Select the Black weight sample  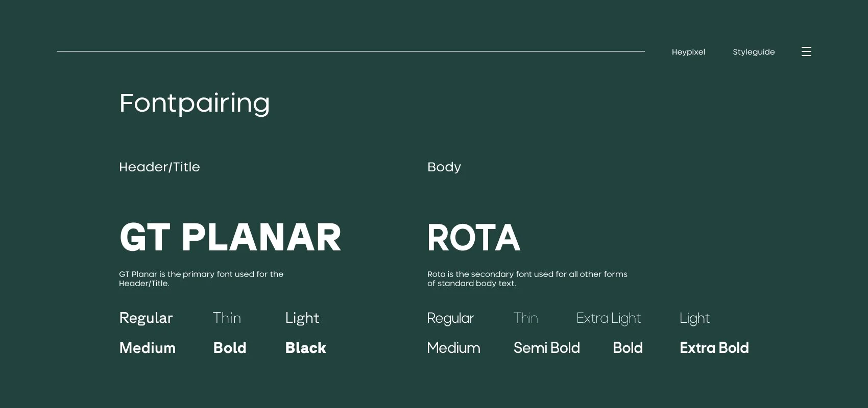pyautogui.click(x=305, y=348)
